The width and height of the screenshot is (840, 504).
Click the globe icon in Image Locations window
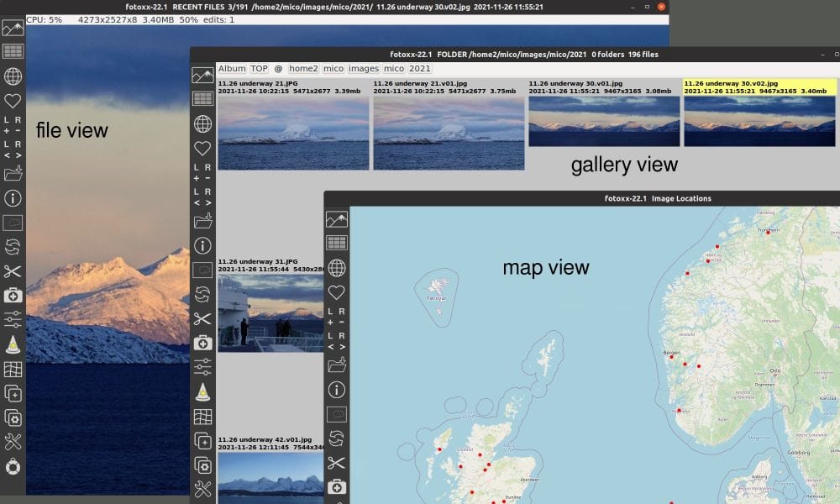337,268
